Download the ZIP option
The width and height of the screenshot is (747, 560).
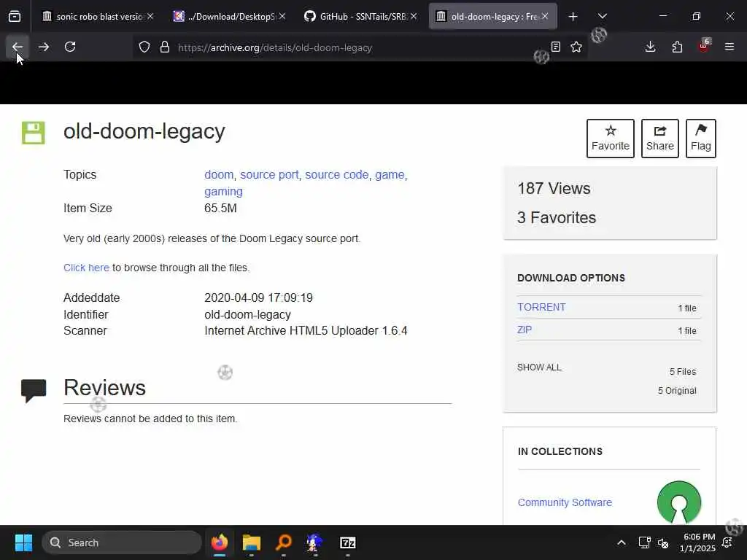524,330
